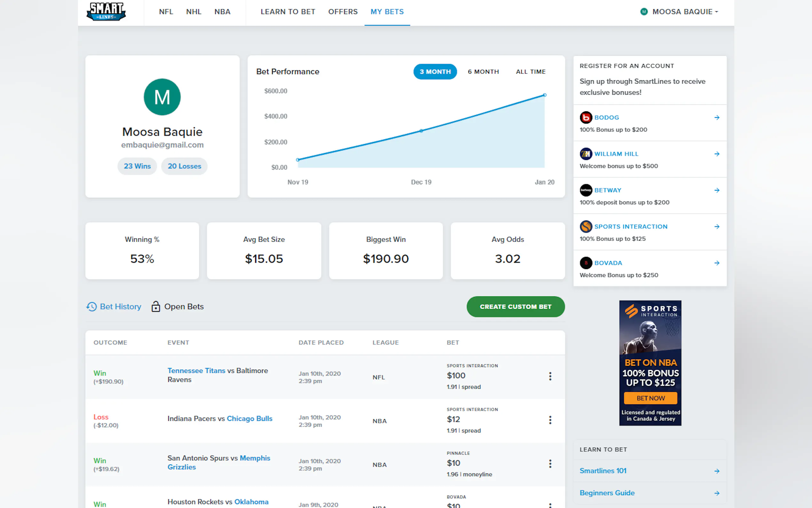812x508 pixels.
Task: Switch chart to 6 MONTH range
Action: [483, 72]
